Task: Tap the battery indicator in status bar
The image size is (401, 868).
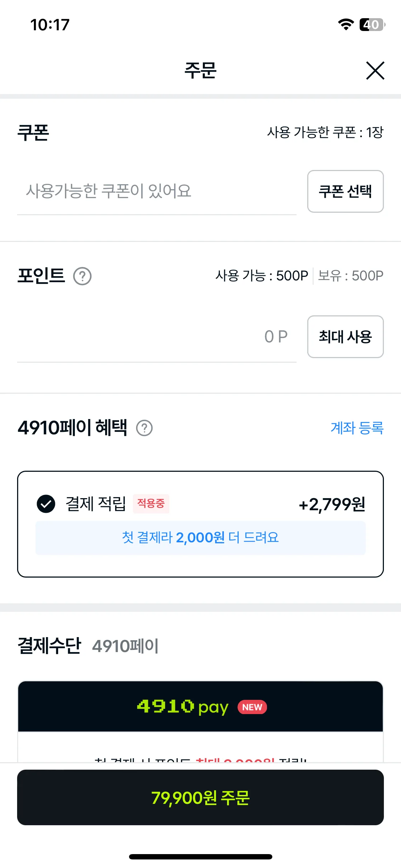Action: point(372,25)
